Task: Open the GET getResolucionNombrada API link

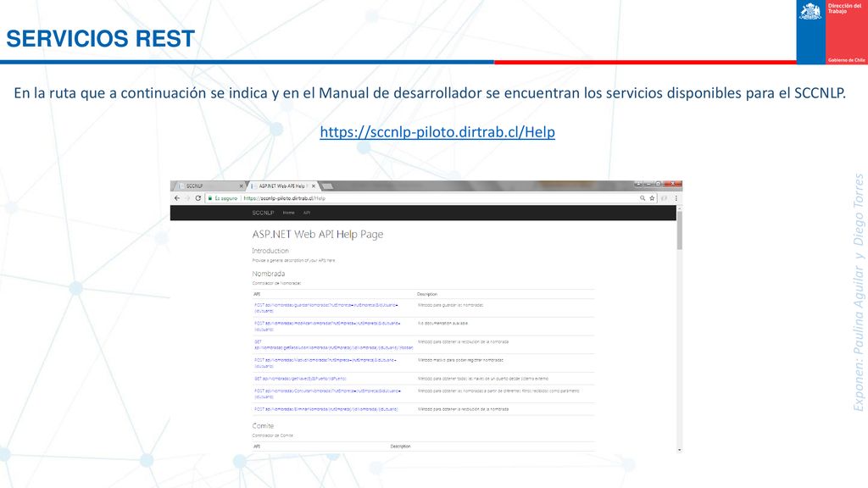Action: click(333, 345)
